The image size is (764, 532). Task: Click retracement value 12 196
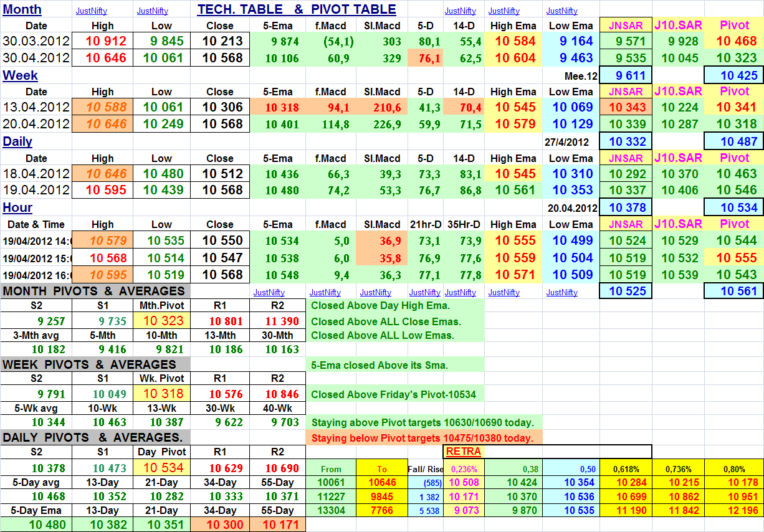(734, 510)
